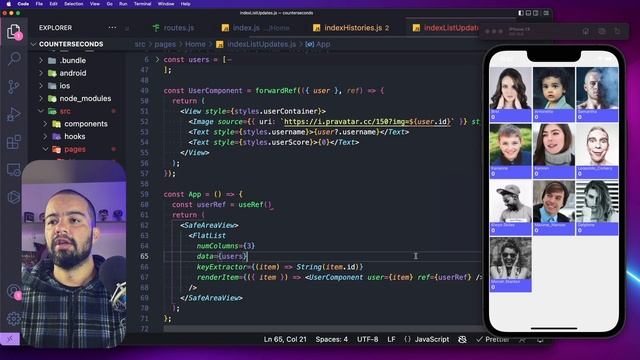Open the Code application menu

23,4
